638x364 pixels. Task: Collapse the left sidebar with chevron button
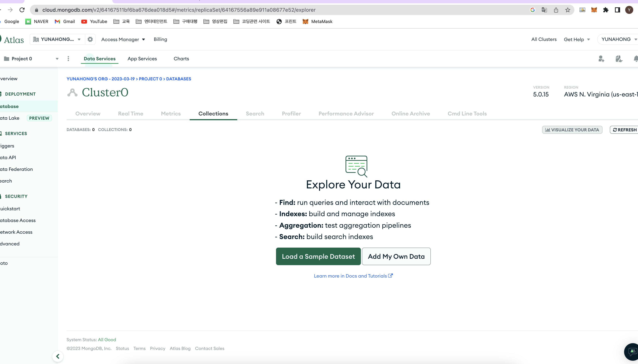[x=58, y=356]
